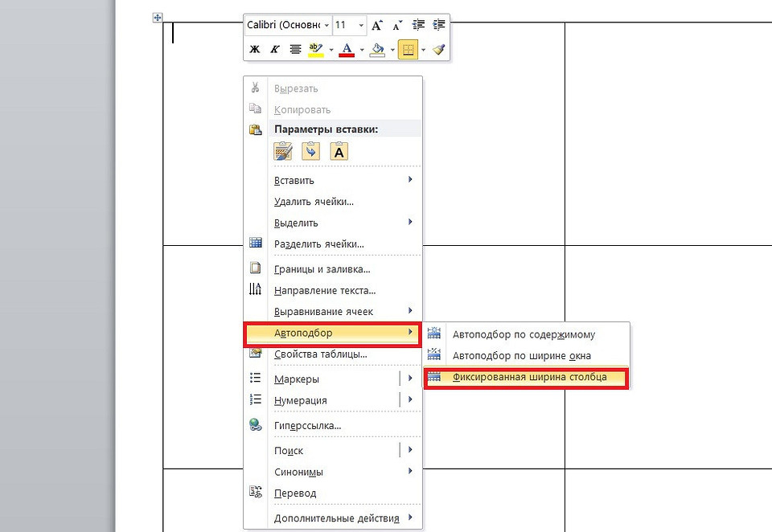Open 'Свойства таблицы...' dialog

320,354
